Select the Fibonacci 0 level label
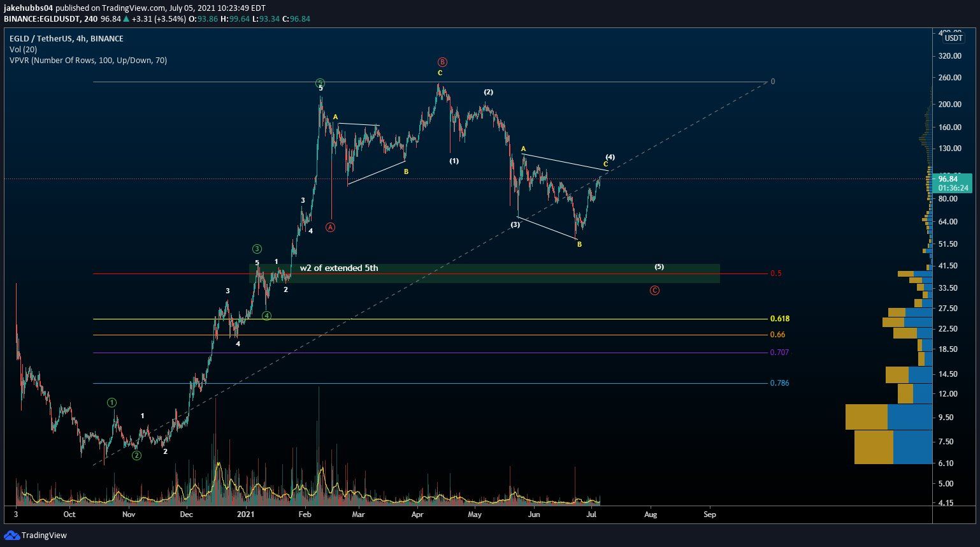This screenshot has width=980, height=547. (773, 82)
